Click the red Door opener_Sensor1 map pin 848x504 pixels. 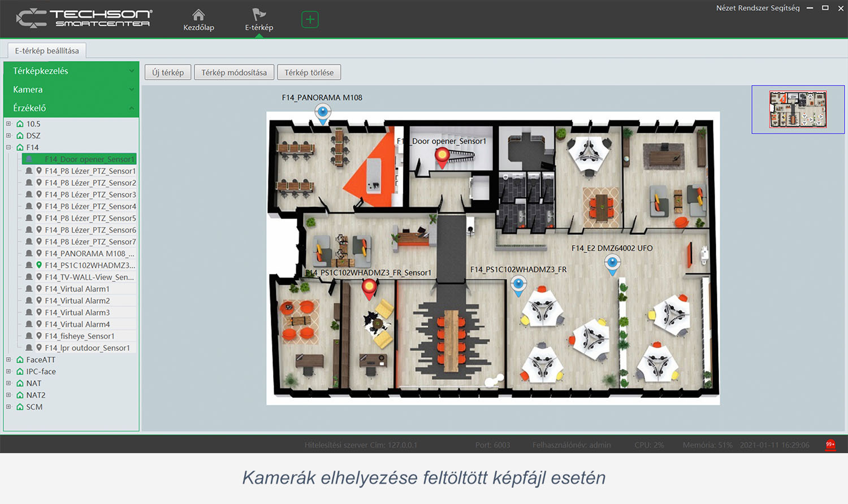[443, 157]
